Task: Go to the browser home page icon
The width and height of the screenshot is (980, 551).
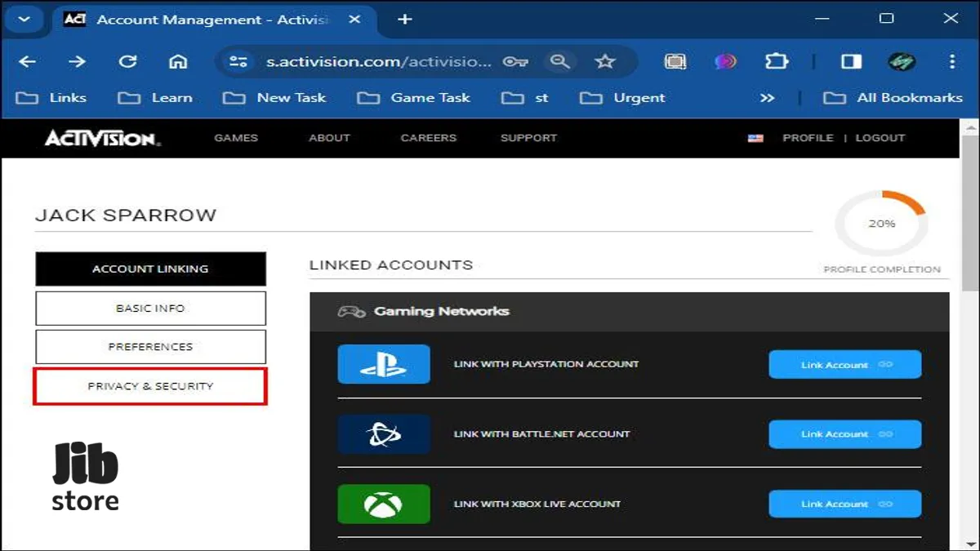Action: point(177,61)
